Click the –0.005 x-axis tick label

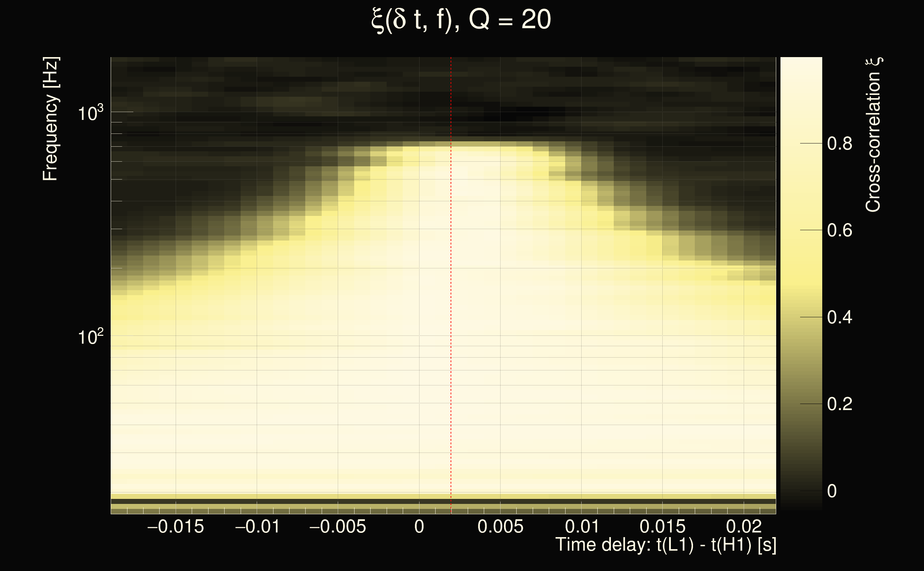tap(337, 527)
